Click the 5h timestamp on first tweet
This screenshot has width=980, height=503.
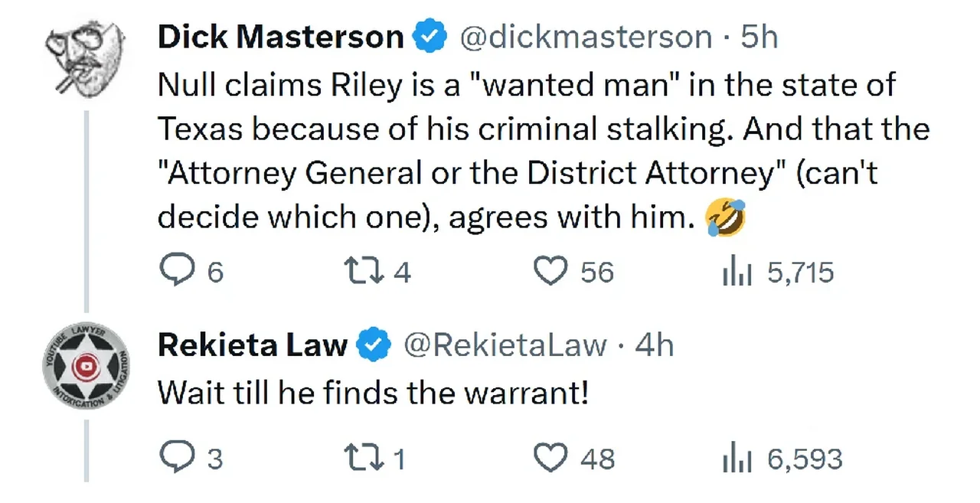[x=759, y=38]
